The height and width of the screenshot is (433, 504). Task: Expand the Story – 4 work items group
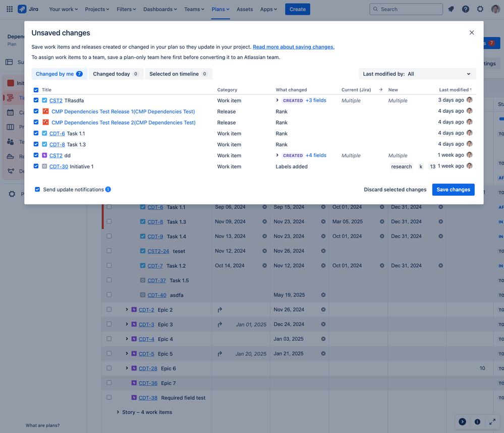coord(118,412)
